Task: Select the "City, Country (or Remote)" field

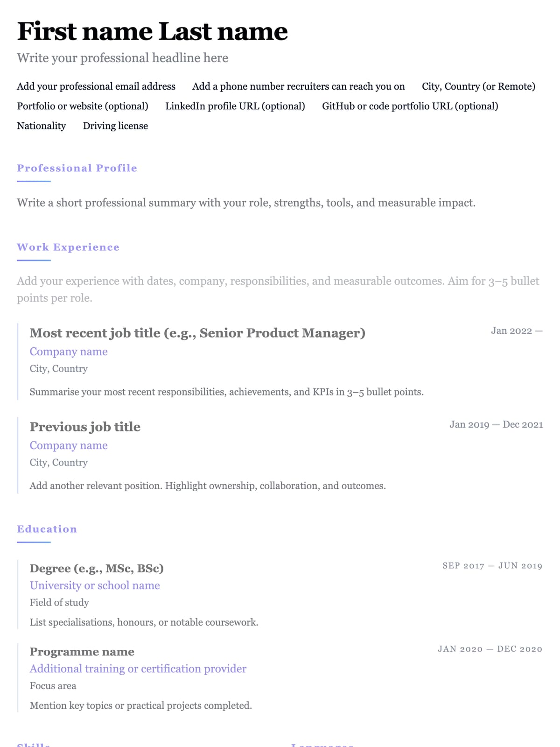Action: (478, 86)
